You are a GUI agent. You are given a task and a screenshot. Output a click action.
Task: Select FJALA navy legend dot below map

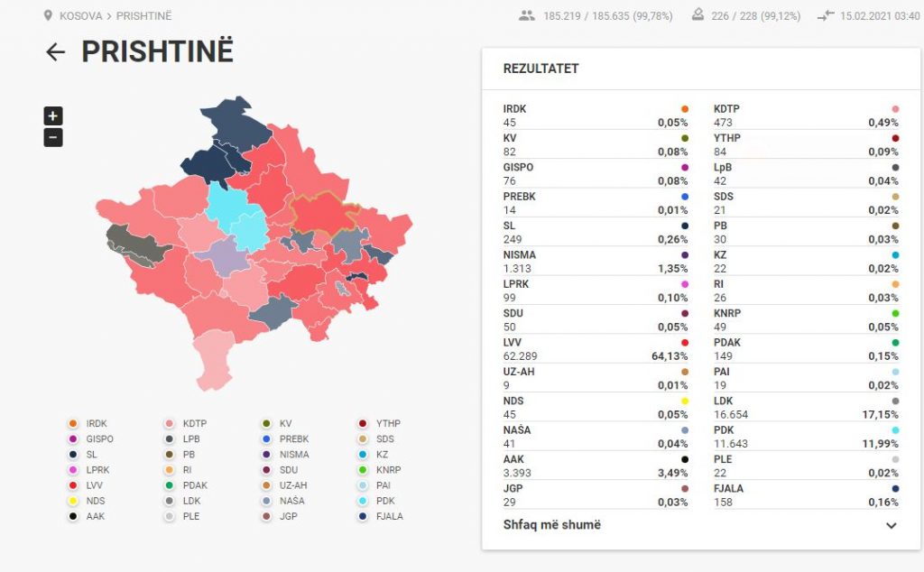pos(363,516)
